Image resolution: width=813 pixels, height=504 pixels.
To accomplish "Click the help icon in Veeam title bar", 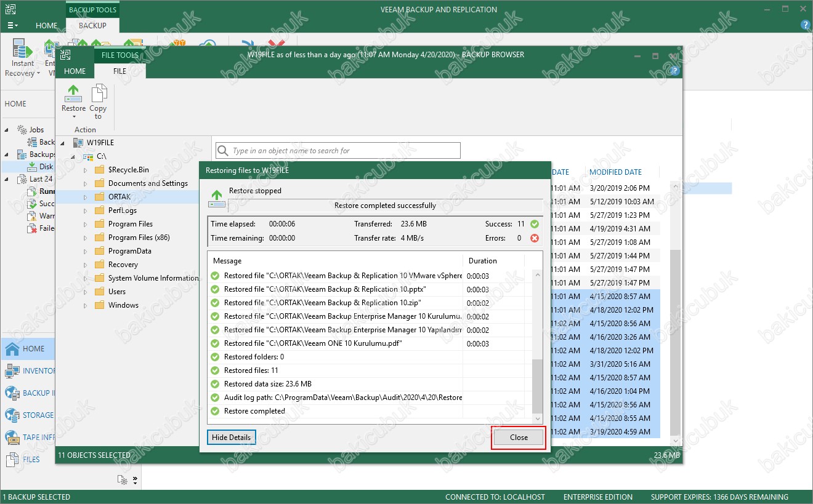I will click(805, 25).
